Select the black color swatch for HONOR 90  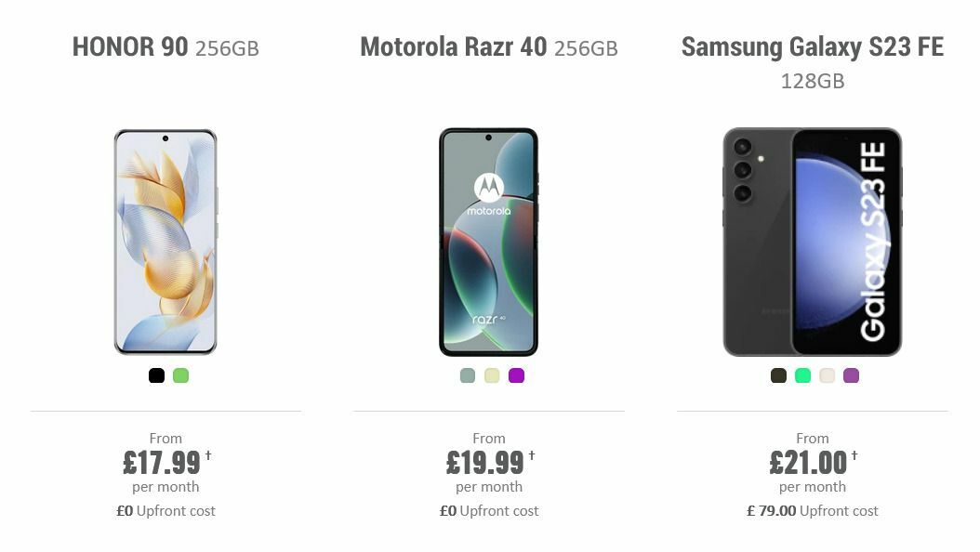154,375
